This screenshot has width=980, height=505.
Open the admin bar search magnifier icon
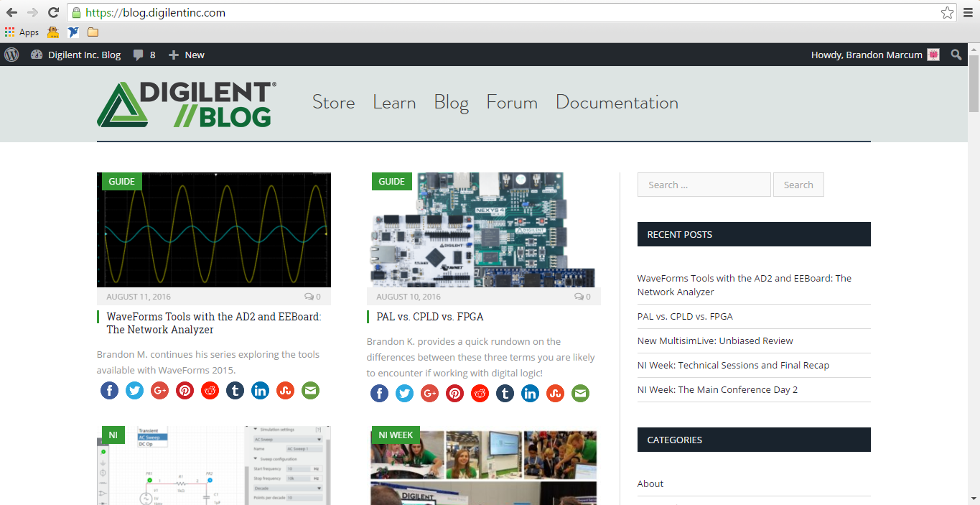coord(956,55)
